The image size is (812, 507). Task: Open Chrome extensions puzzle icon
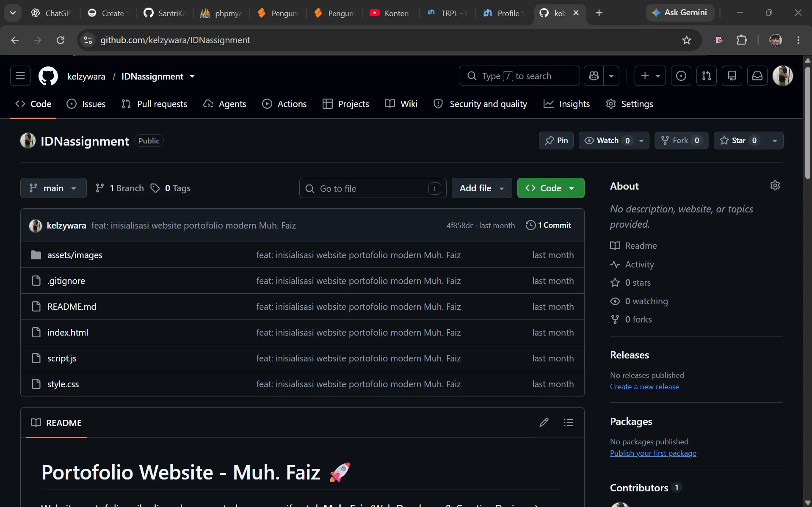742,40
